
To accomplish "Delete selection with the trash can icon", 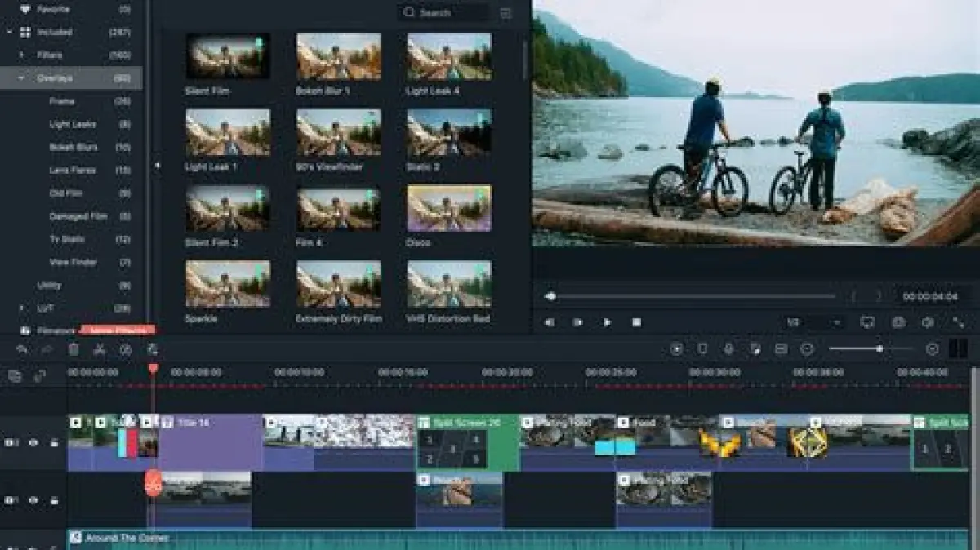I will [73, 349].
